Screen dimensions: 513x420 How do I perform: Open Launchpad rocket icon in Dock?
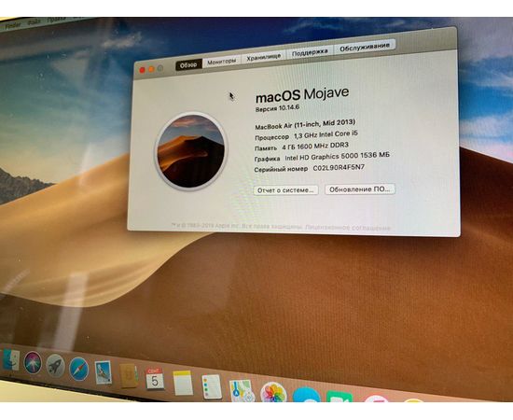(55, 366)
